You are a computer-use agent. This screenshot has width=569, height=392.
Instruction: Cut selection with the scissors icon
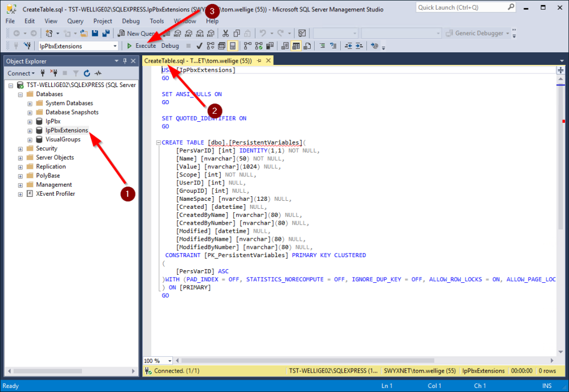click(225, 34)
